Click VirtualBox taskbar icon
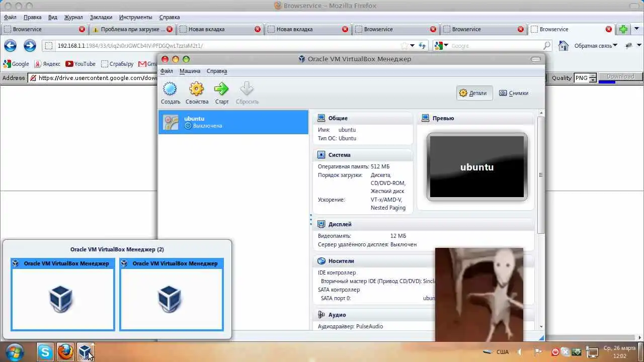The width and height of the screenshot is (644, 362). [85, 352]
